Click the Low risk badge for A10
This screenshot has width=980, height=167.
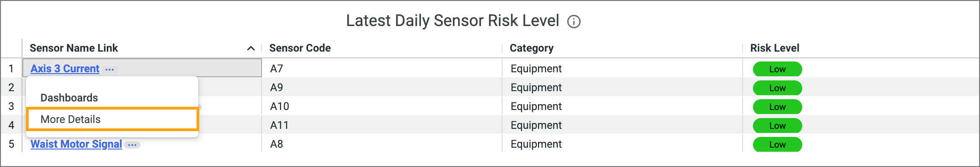tap(777, 107)
